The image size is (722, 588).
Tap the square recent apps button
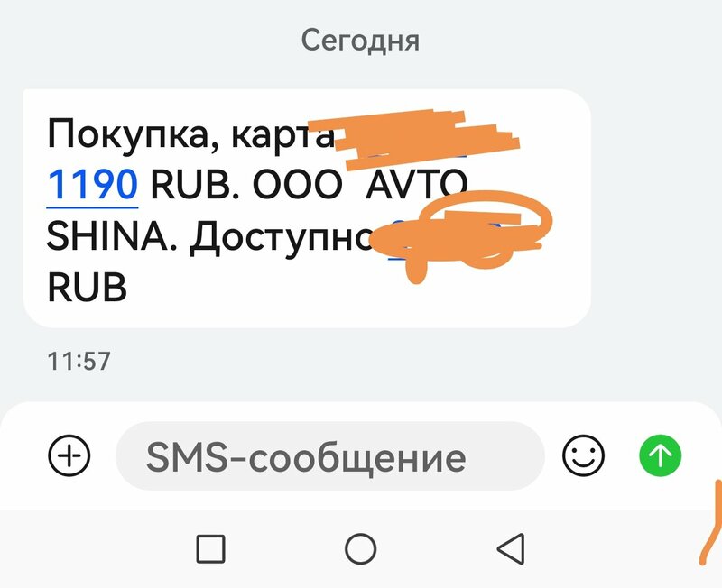(x=210, y=549)
